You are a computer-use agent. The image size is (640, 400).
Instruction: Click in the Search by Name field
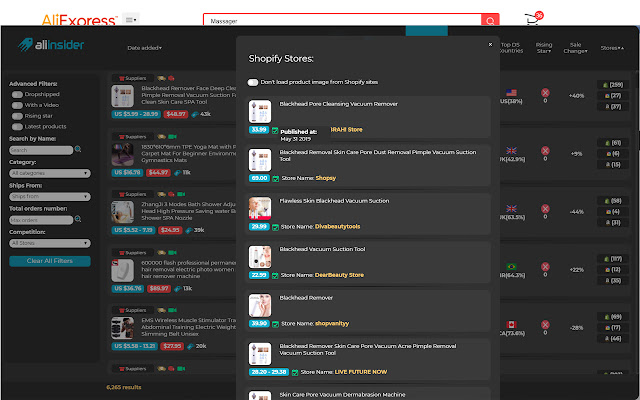point(41,150)
